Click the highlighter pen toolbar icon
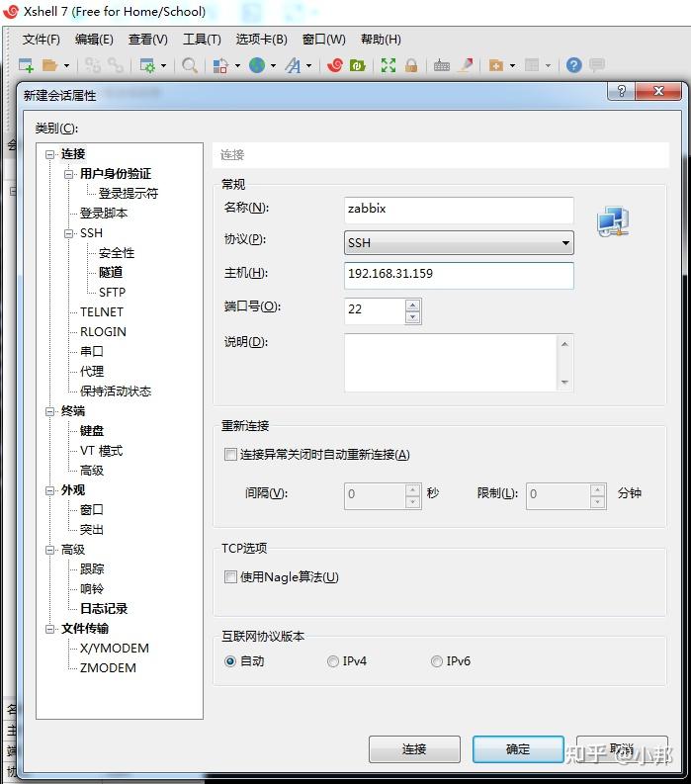 point(466,65)
